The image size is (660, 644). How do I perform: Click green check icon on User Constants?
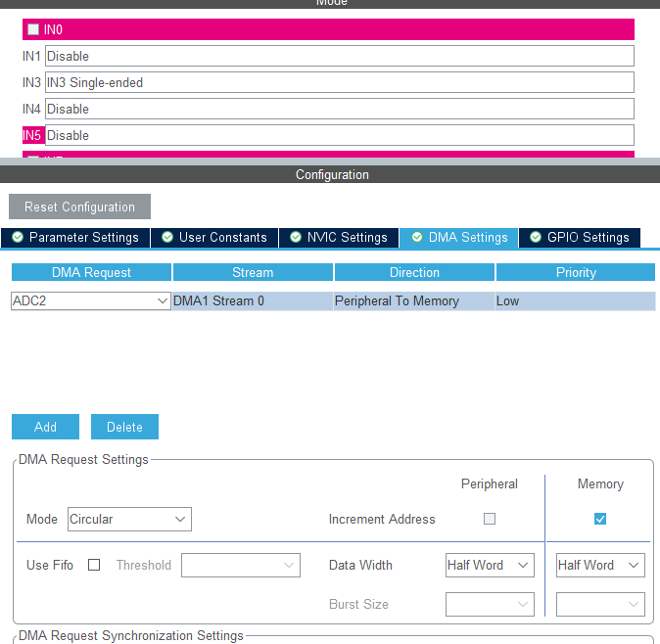(167, 237)
